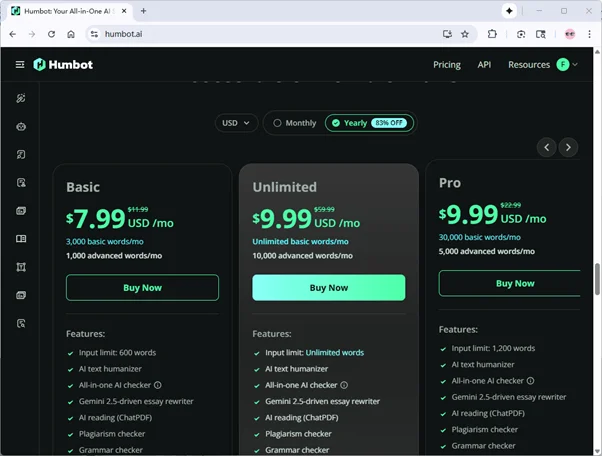Go to the Pricing page
Image resolution: width=602 pixels, height=456 pixels.
(447, 65)
